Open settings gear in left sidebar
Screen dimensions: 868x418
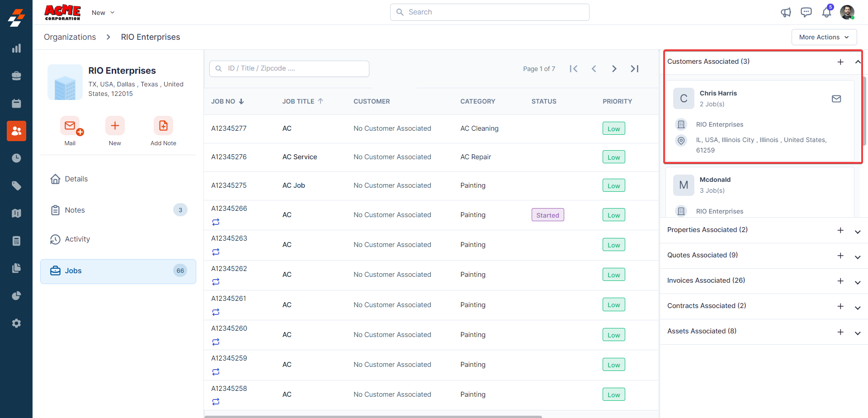(x=16, y=323)
